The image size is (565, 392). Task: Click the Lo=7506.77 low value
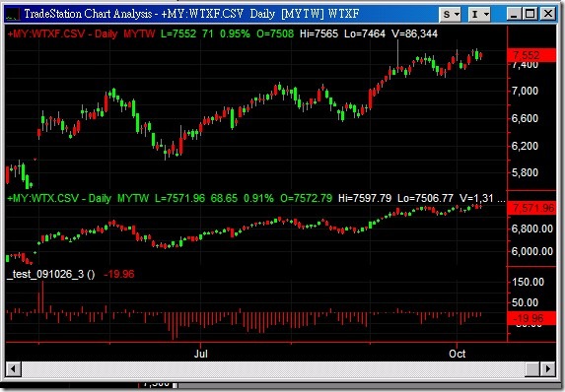pyautogui.click(x=425, y=198)
